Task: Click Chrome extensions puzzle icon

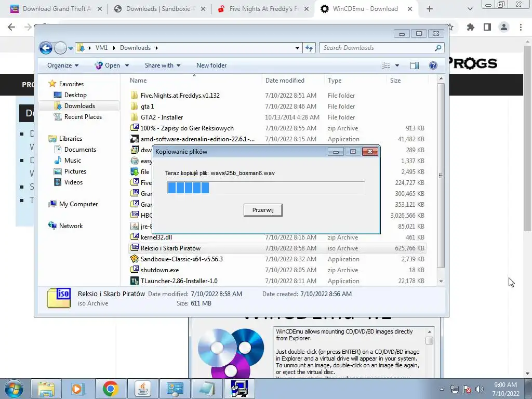Action: coord(471,27)
